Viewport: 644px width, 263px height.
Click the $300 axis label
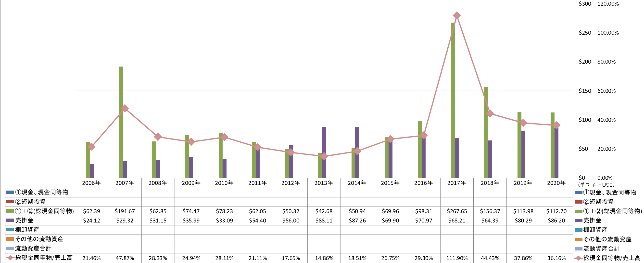pos(585,4)
